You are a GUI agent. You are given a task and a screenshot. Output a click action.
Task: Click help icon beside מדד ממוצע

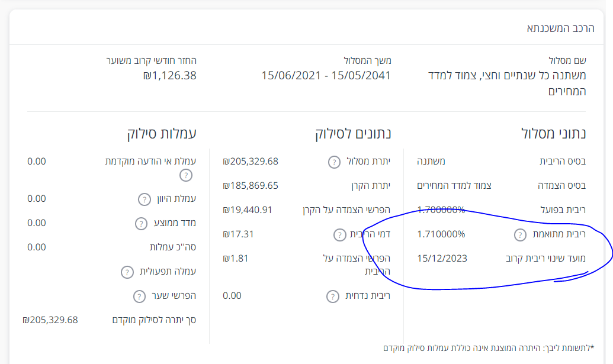click(x=141, y=223)
